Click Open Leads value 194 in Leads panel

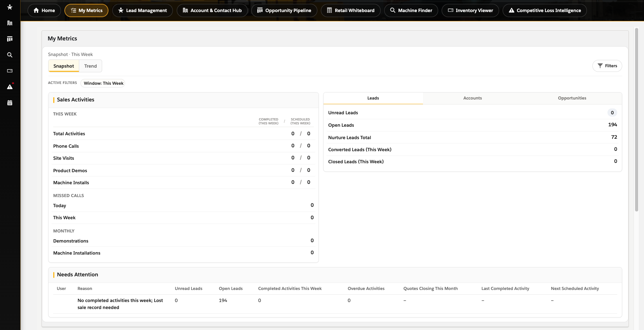tap(613, 125)
